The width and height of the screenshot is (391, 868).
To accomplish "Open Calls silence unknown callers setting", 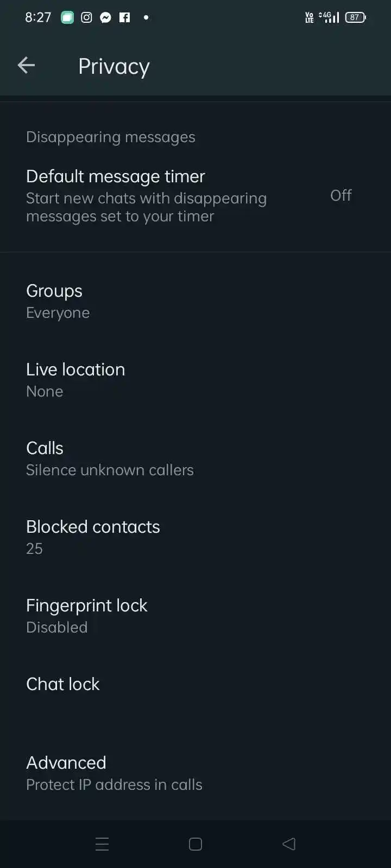I will pyautogui.click(x=110, y=458).
